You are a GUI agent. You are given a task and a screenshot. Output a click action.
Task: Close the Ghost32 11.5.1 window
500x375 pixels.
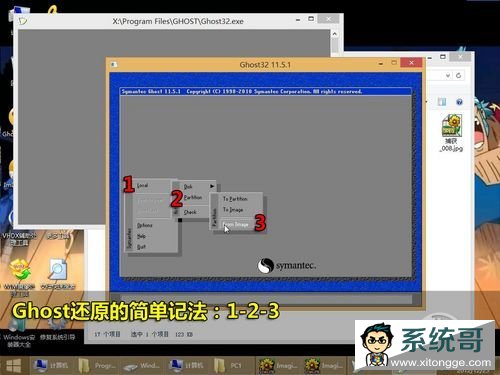(x=412, y=63)
